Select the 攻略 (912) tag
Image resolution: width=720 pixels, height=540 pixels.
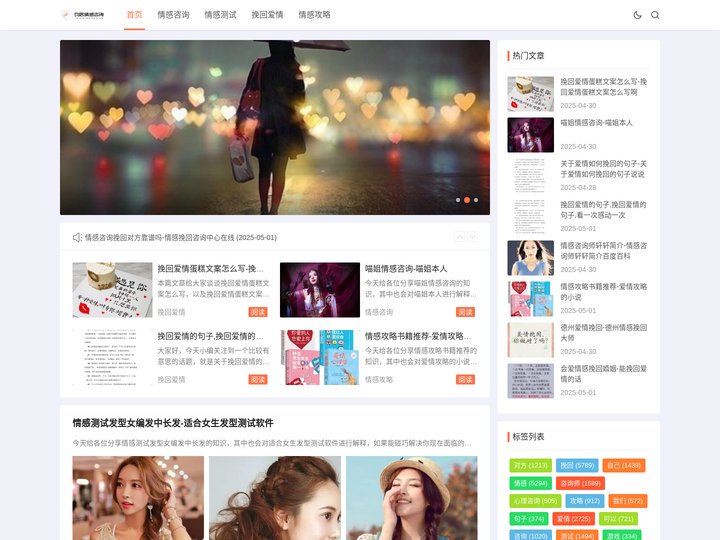pos(585,501)
